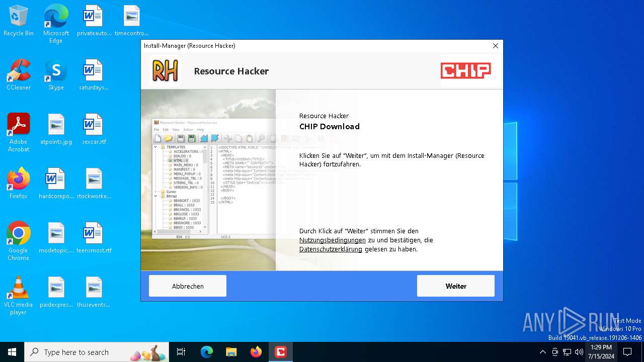Select the paidexpres image file icon
The image size is (644, 362).
pyautogui.click(x=56, y=292)
